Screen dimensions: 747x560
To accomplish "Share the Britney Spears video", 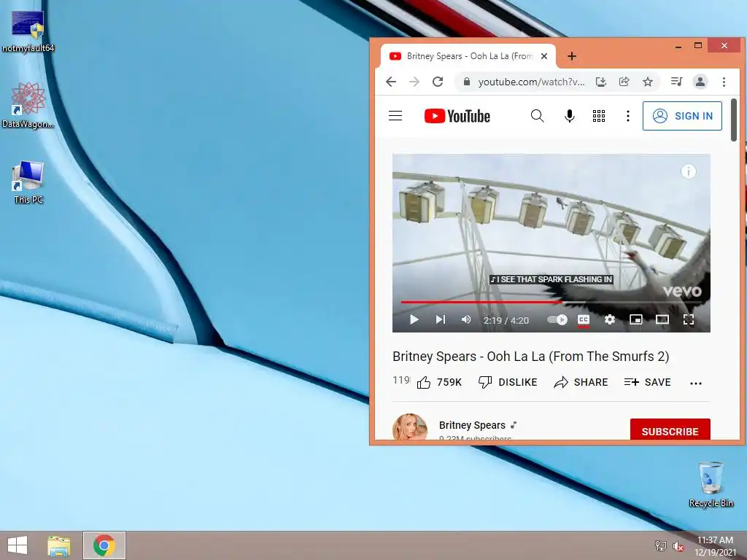I will pyautogui.click(x=581, y=382).
